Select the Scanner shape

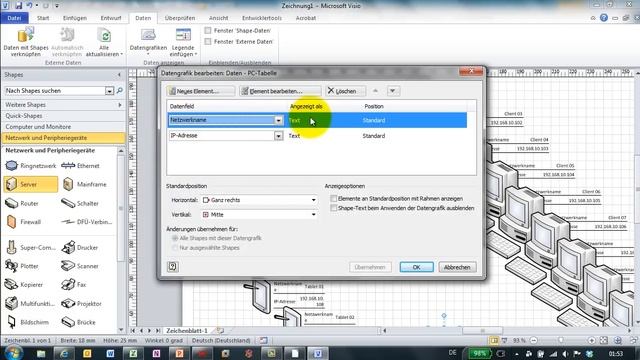coord(80,266)
